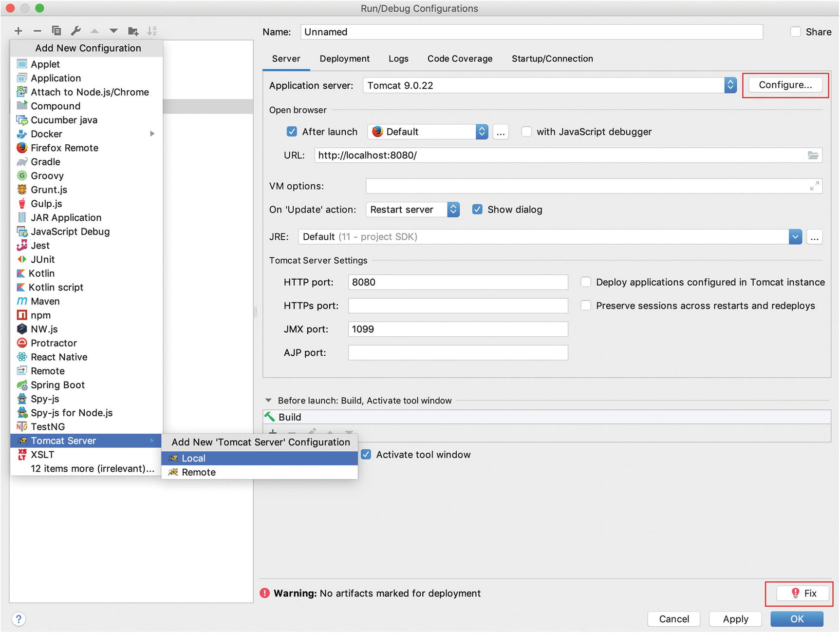Select Remote Tomcat Server option
The width and height of the screenshot is (840, 633).
click(260, 473)
